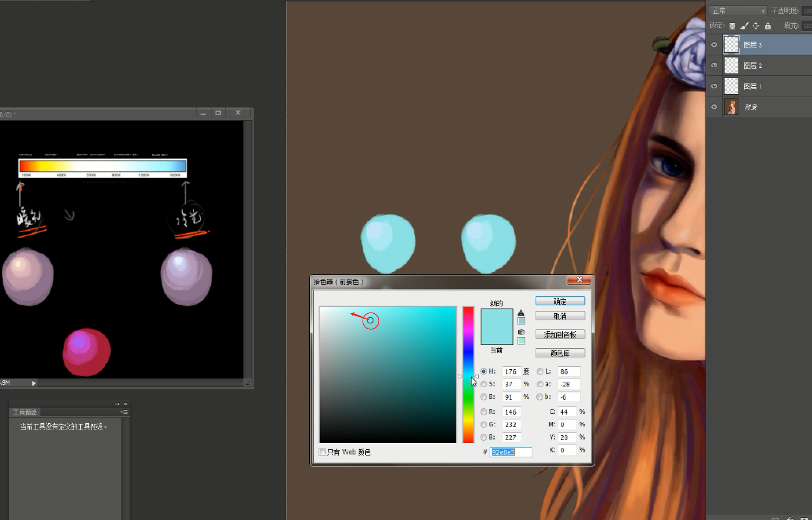Enable the 只有 Web 颜色 checkbox

(322, 452)
